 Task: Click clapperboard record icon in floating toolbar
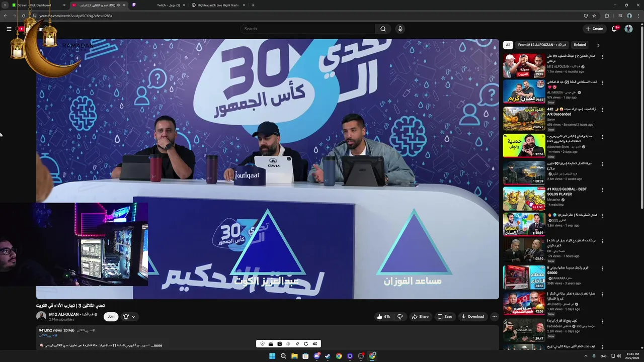click(x=271, y=344)
